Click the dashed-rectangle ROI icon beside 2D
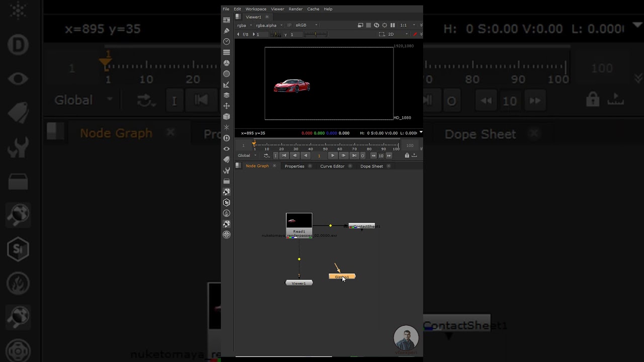The image size is (644, 362). 382,34
